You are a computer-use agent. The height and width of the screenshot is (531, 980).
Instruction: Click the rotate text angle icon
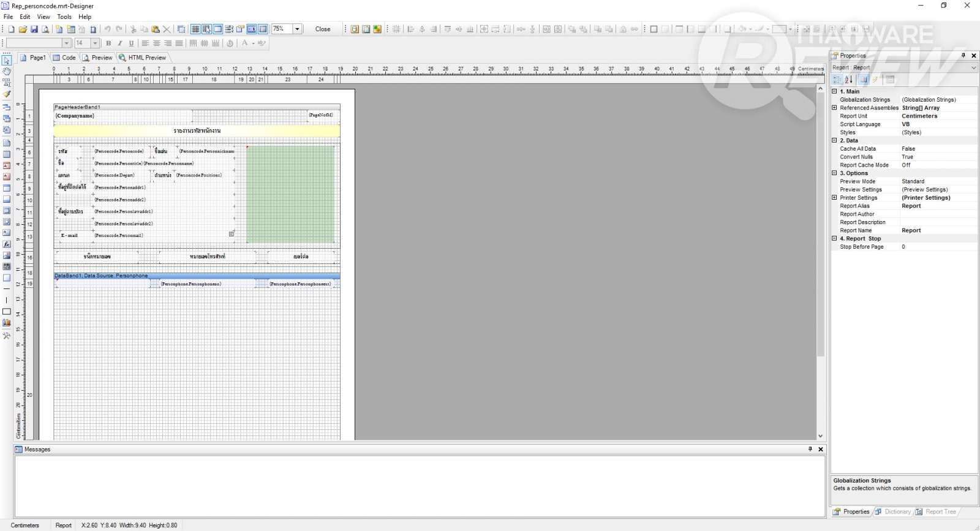[x=230, y=43]
